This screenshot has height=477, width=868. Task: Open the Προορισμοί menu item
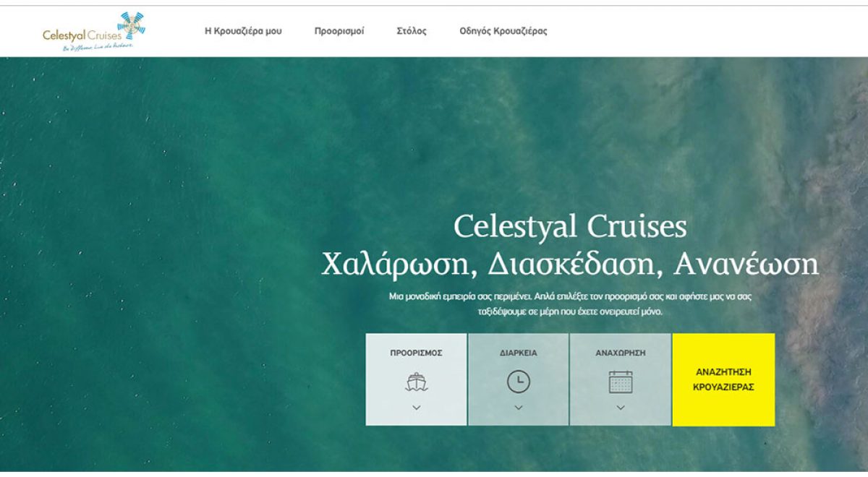click(339, 31)
